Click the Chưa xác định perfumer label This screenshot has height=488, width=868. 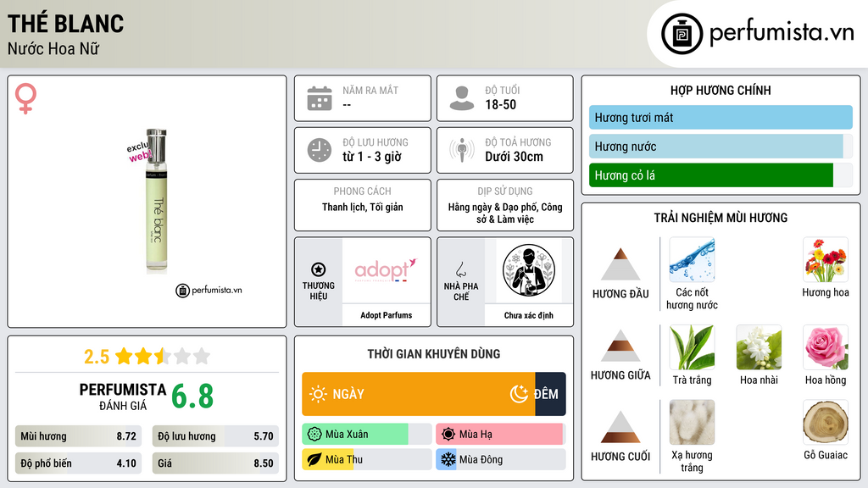[x=529, y=315]
